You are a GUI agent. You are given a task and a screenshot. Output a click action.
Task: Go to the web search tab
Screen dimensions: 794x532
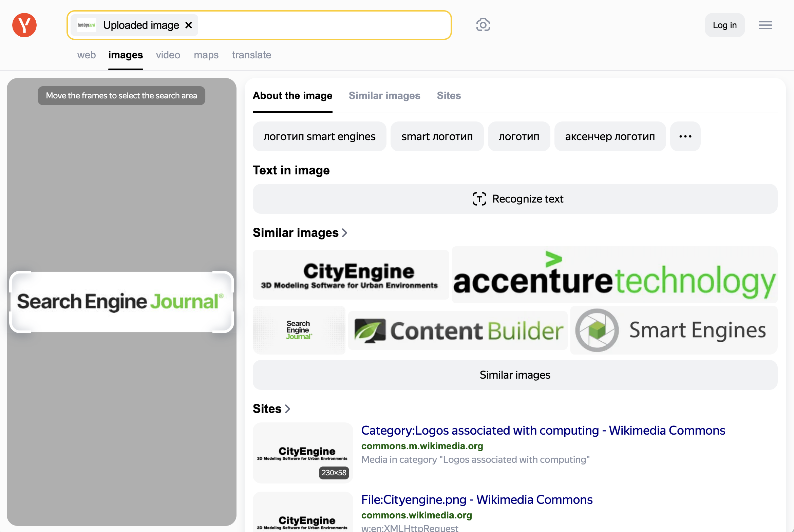87,55
